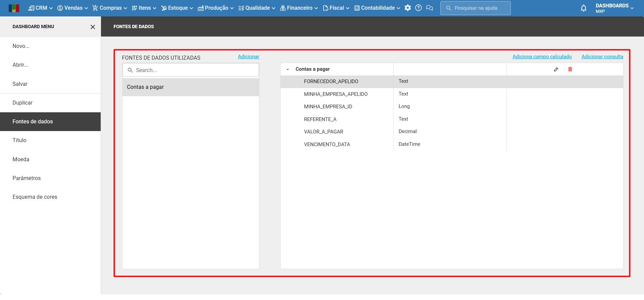Delete Contas a pagar with the red trash icon
This screenshot has height=300, width=644.
pos(570,69)
